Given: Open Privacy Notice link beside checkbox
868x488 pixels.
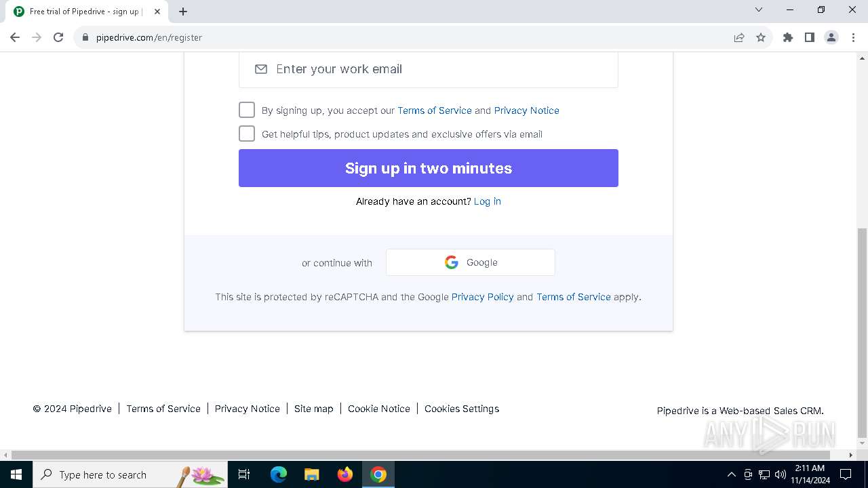Looking at the screenshot, I should (x=527, y=110).
